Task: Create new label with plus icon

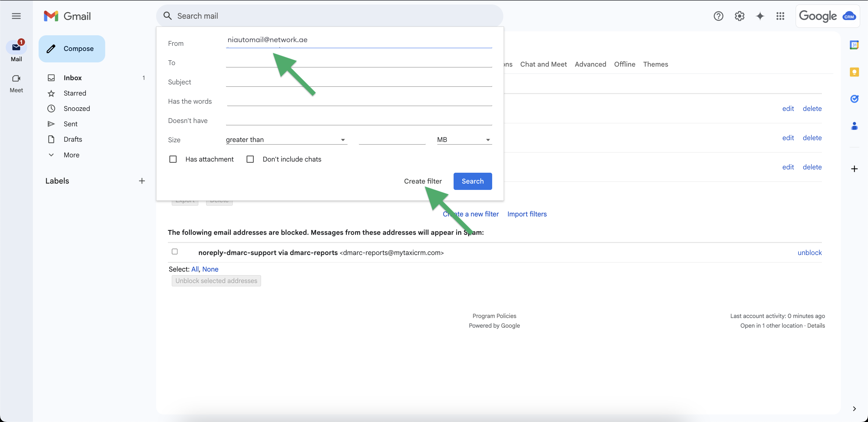Action: [x=142, y=181]
